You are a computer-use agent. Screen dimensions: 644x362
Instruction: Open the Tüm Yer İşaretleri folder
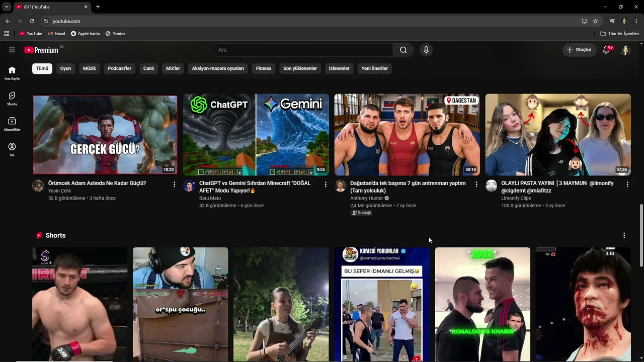[x=620, y=34]
